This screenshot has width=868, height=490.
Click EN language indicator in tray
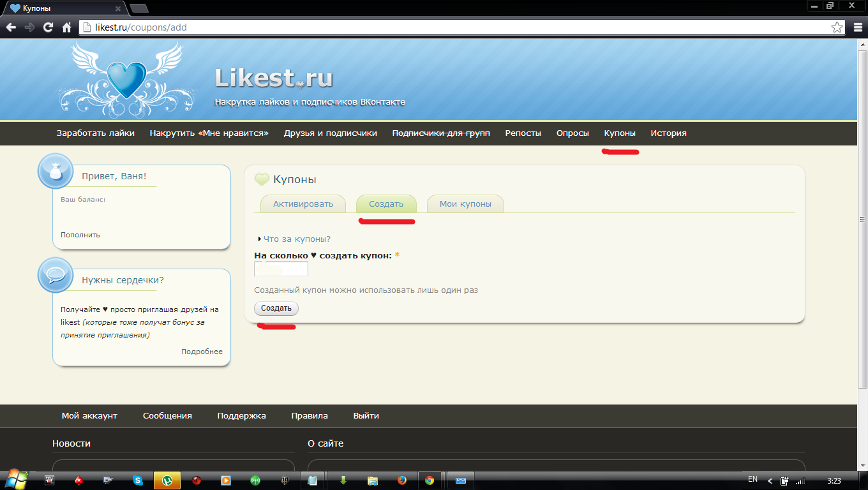tap(752, 479)
